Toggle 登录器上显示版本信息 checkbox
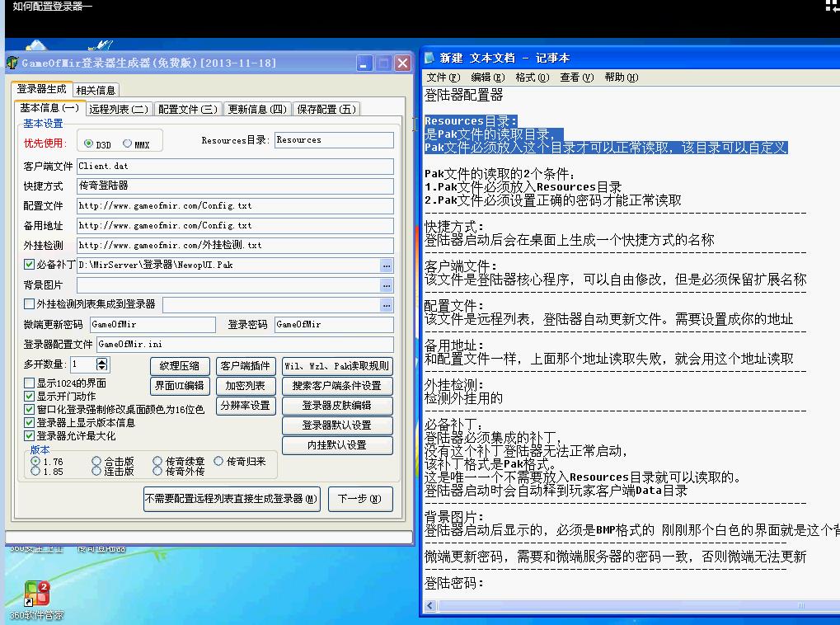The width and height of the screenshot is (840, 625). 30,423
